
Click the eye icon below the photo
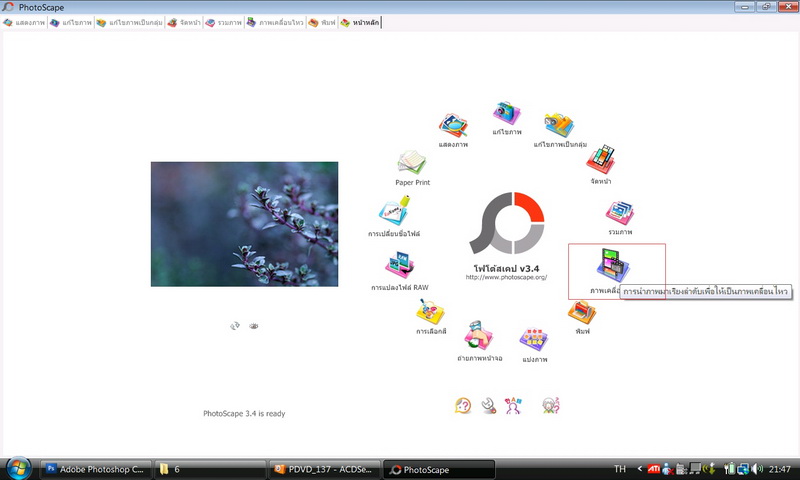254,325
